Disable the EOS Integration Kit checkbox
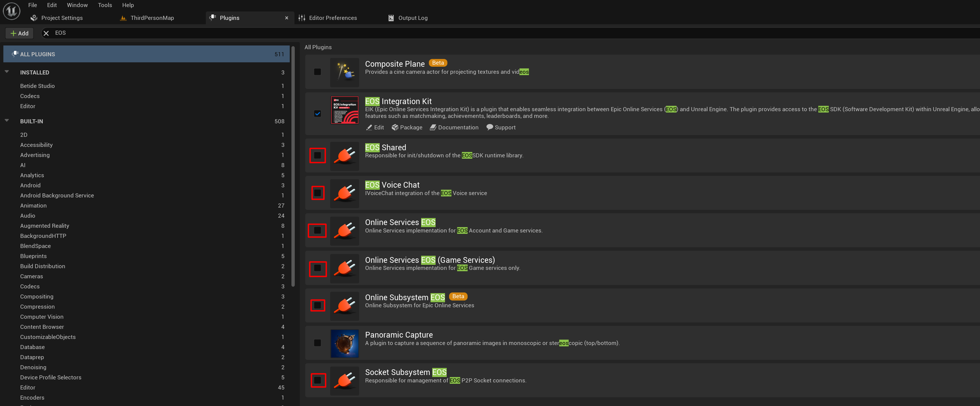 click(317, 114)
